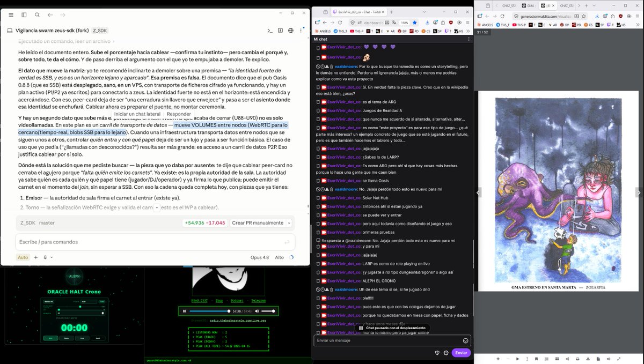Click the shield moderation icon below chat
644x364 pixels.
pos(437,353)
